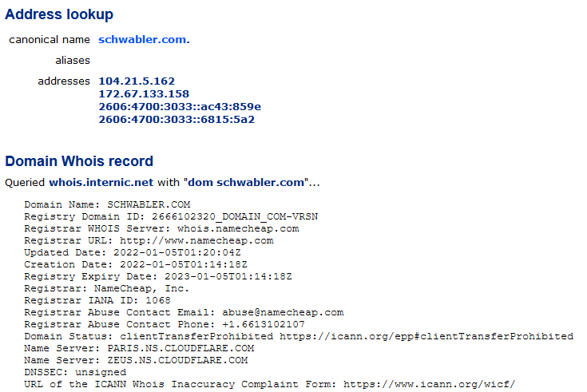Image resolution: width=587 pixels, height=392 pixels.
Task: Click the whois.namecheap.com server text
Action: click(x=238, y=228)
